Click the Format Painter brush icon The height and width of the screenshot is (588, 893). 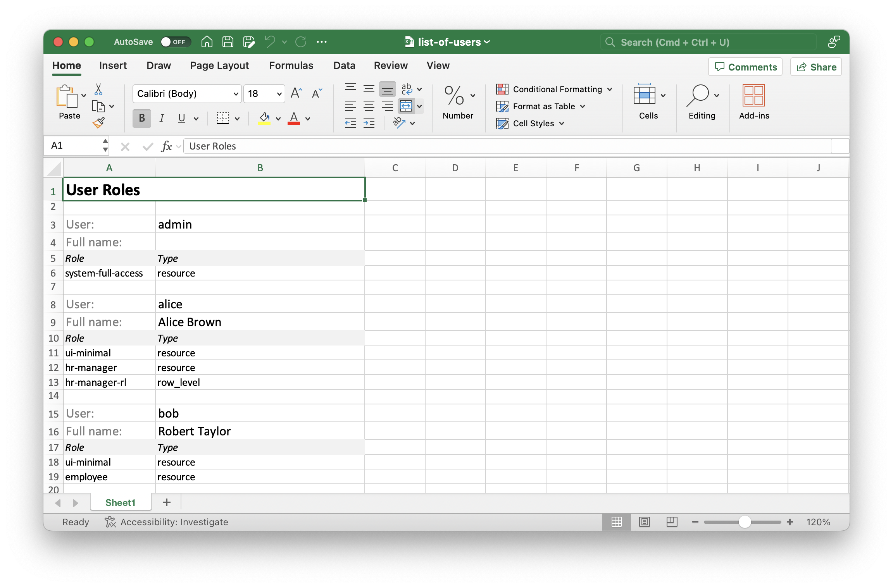tap(99, 123)
